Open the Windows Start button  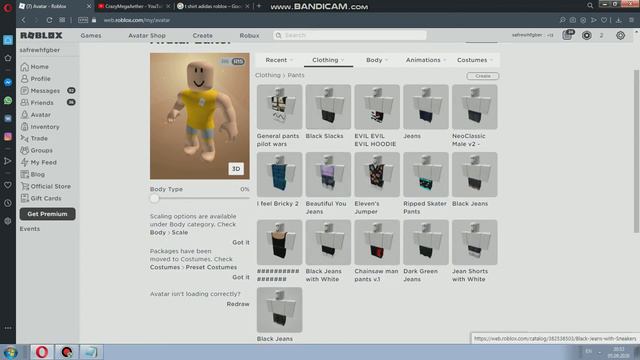click(x=11, y=352)
